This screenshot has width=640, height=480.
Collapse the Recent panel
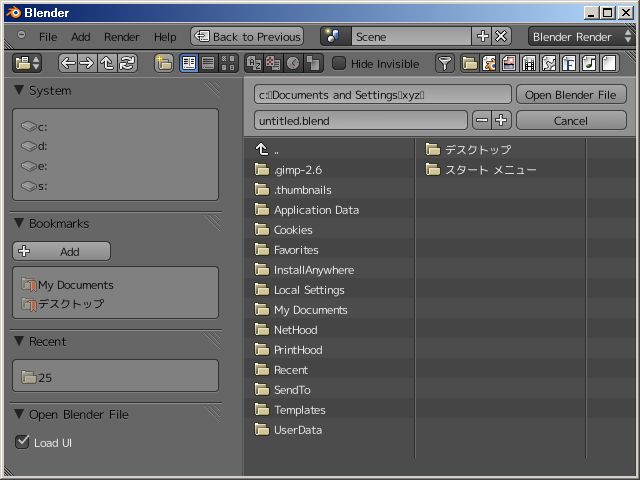point(19,341)
